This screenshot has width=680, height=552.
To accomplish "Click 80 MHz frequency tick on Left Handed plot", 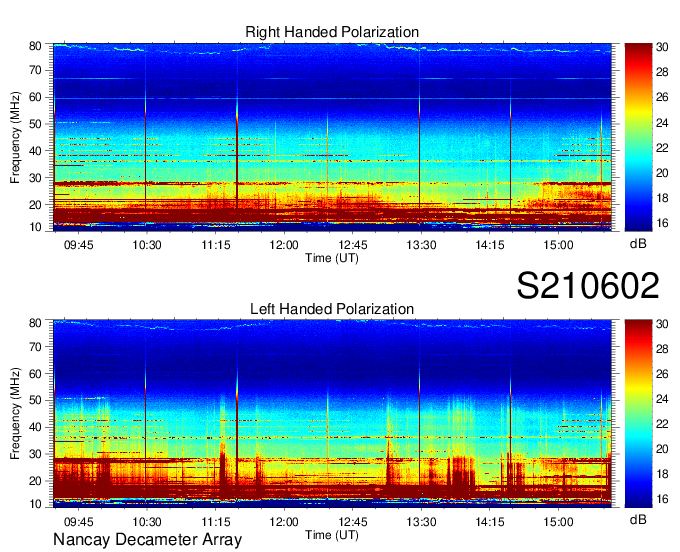I will (x=35, y=323).
